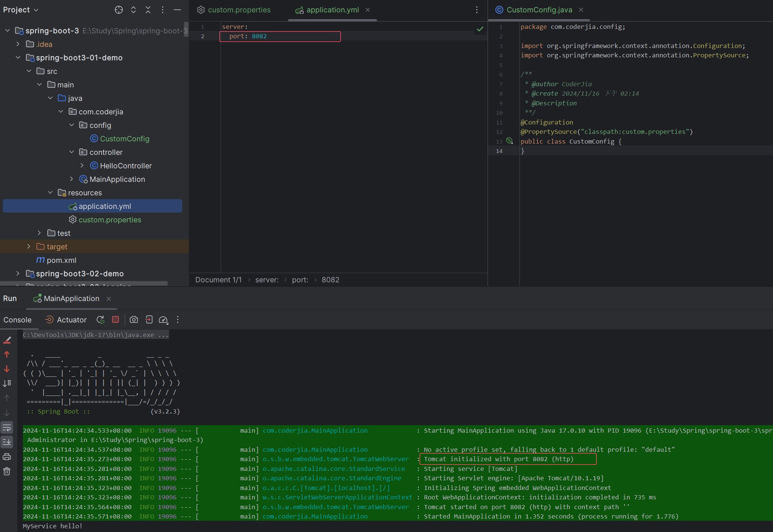Close the MainApplication run tab
The width and height of the screenshot is (773, 532).
pos(109,299)
